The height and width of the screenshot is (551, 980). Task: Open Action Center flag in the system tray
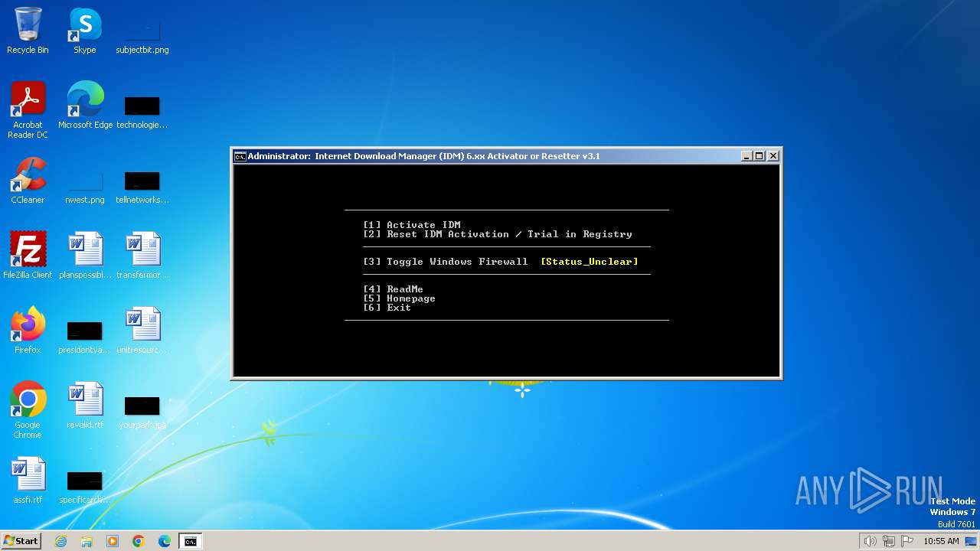(x=907, y=541)
